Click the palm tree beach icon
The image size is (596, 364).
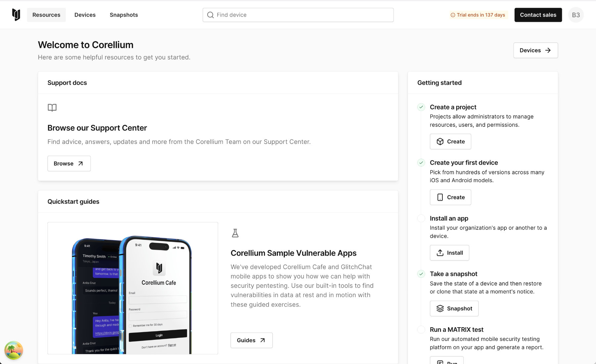pos(14,350)
